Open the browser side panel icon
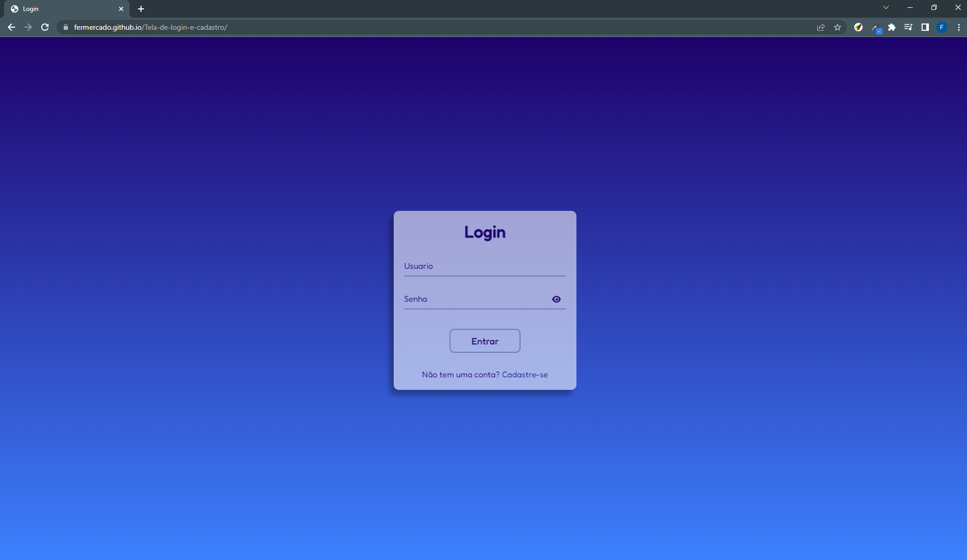The height and width of the screenshot is (560, 967). [925, 27]
